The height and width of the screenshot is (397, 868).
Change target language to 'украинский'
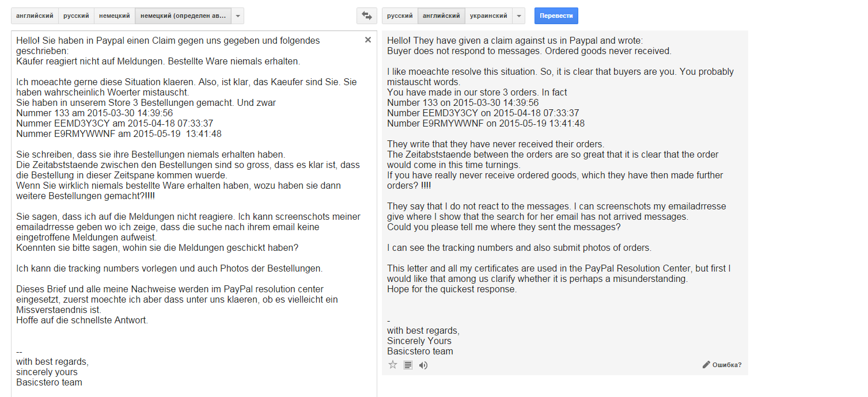tap(488, 16)
